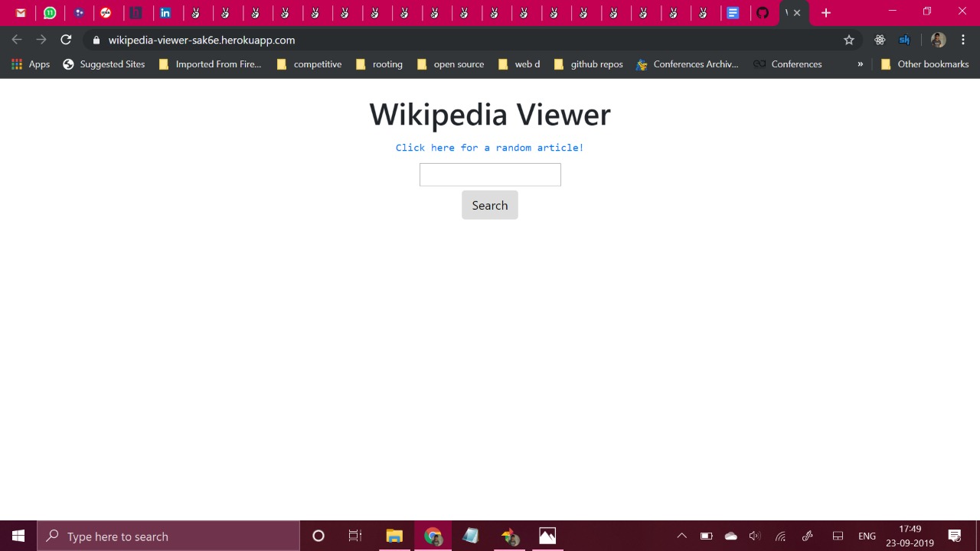Image resolution: width=980 pixels, height=551 pixels.
Task: Click the taskbar 'Type here to search' box
Action: point(168,536)
